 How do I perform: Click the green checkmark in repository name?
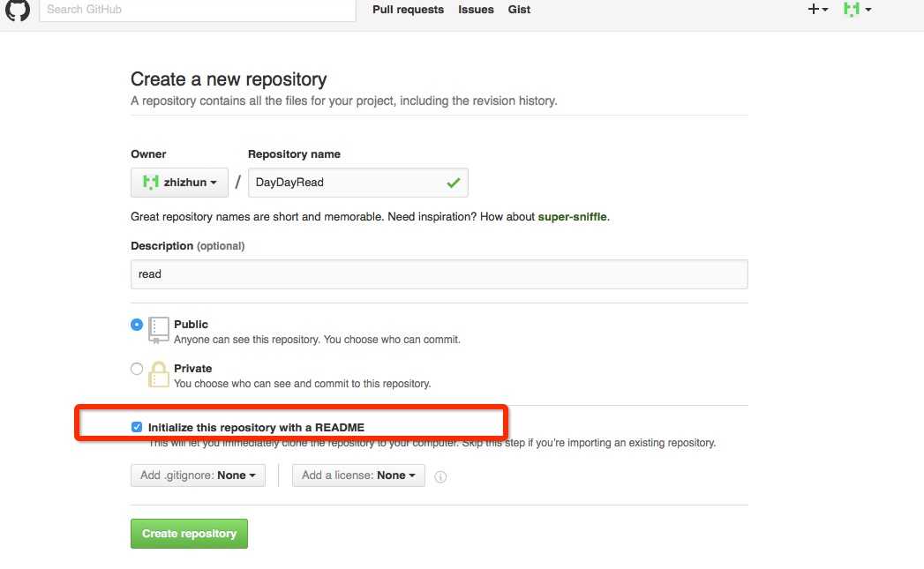(453, 183)
